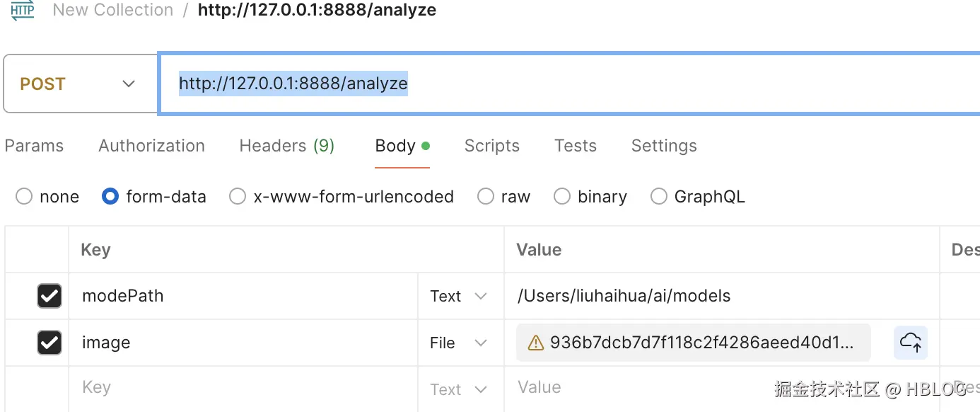
Task: Switch to the Headers tab
Action: pyautogui.click(x=286, y=146)
